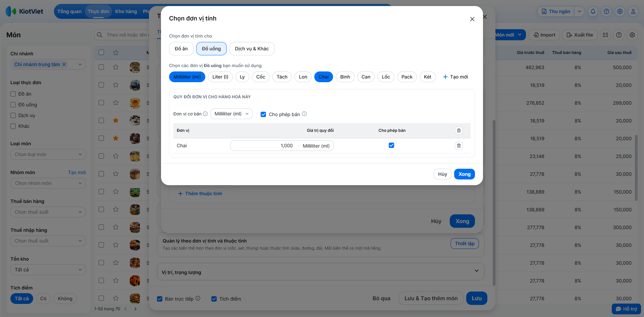Click the trash icon in the table header
The width and height of the screenshot is (644, 317).
(x=459, y=130)
